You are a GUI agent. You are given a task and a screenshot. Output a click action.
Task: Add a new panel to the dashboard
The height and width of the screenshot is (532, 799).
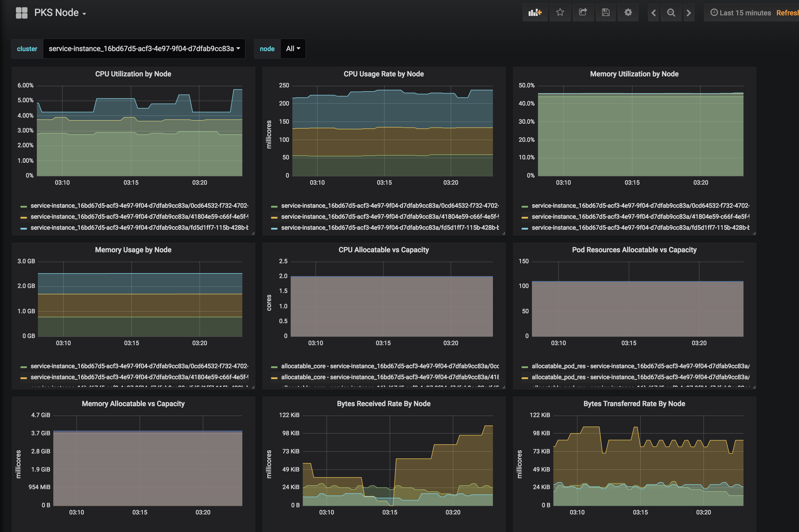tap(535, 13)
